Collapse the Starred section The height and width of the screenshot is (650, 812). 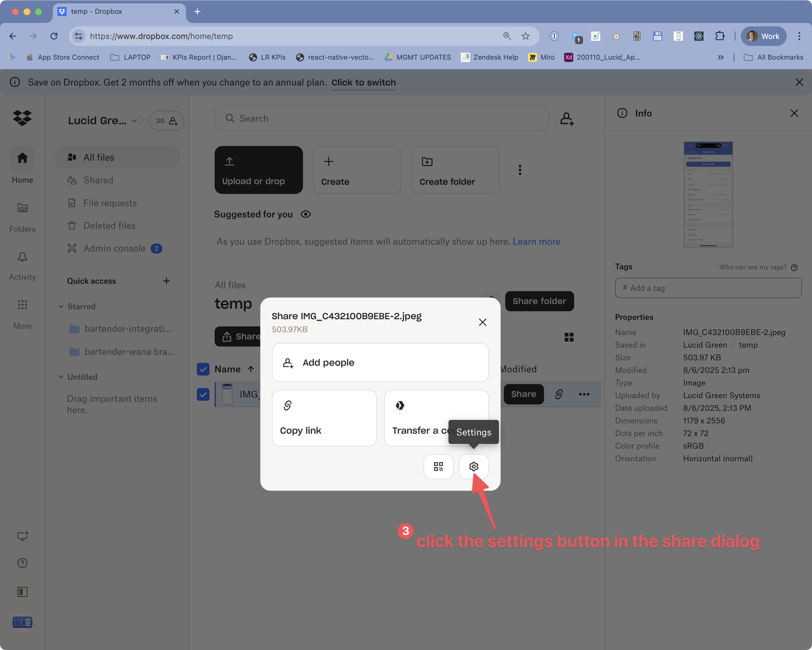[61, 306]
